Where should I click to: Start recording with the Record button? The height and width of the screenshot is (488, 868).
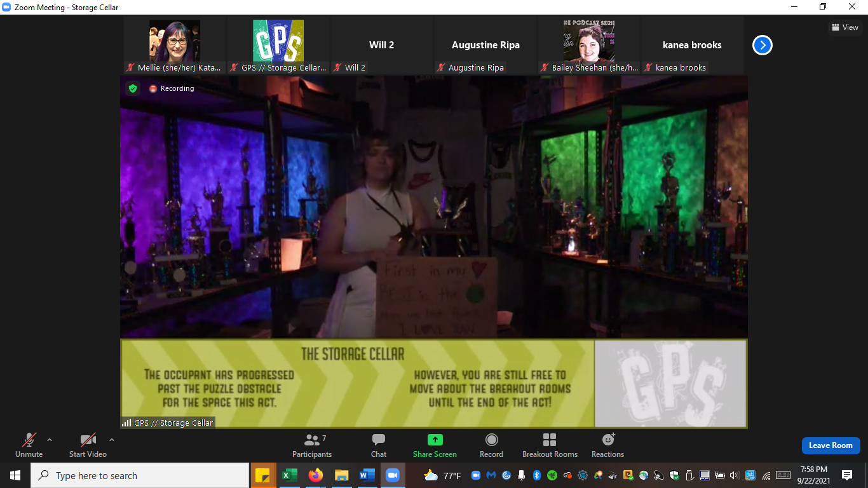tap(491, 445)
